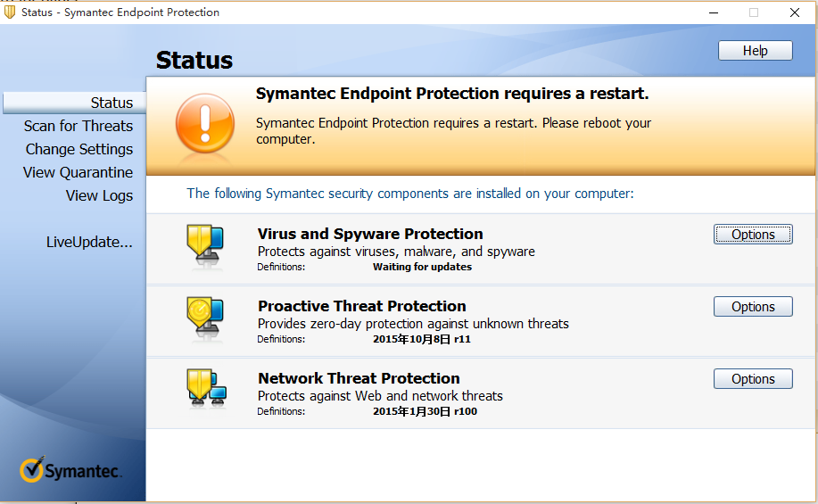Click the Virus and Spyware 'Waiting for updates' text

[422, 267]
